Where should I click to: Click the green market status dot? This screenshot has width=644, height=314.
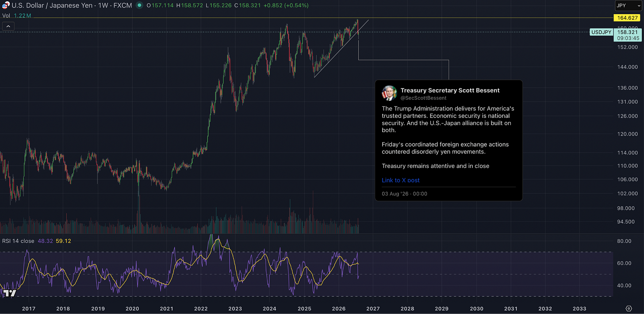pos(139,5)
